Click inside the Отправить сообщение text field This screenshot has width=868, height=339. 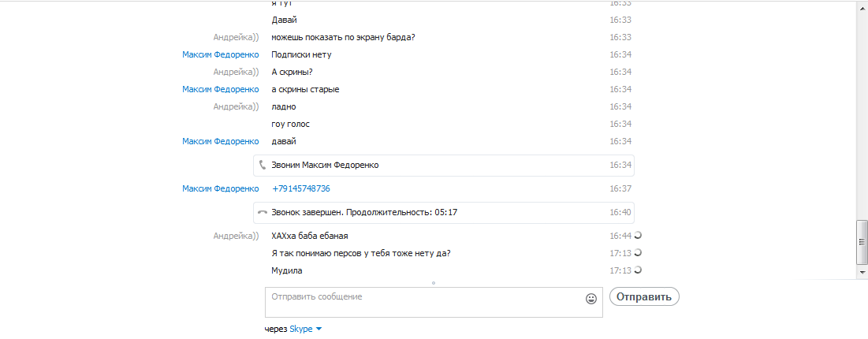tap(434, 303)
